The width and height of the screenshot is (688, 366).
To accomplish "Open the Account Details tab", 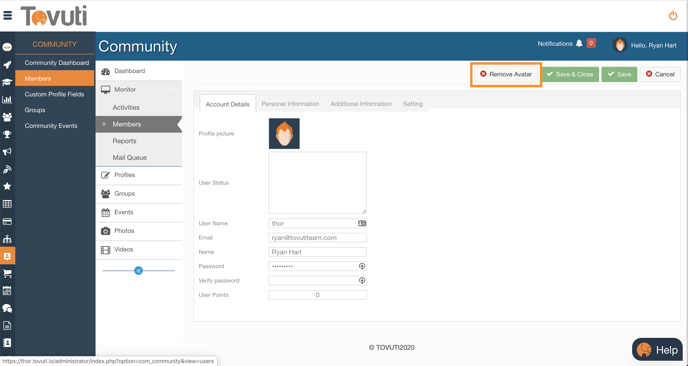I will point(227,104).
